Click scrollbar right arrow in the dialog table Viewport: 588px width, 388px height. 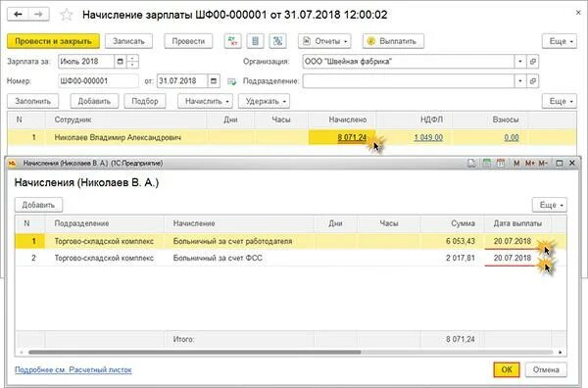pyautogui.click(x=561, y=353)
